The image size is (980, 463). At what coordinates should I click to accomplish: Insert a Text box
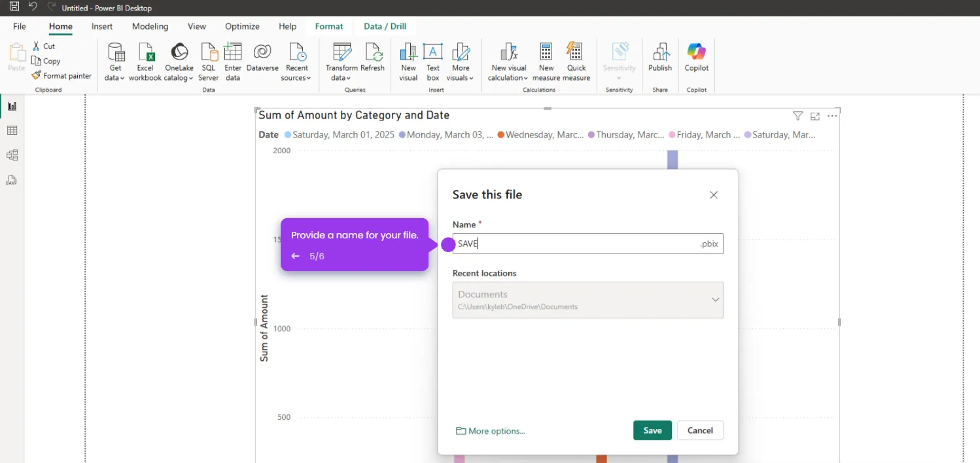point(433,62)
